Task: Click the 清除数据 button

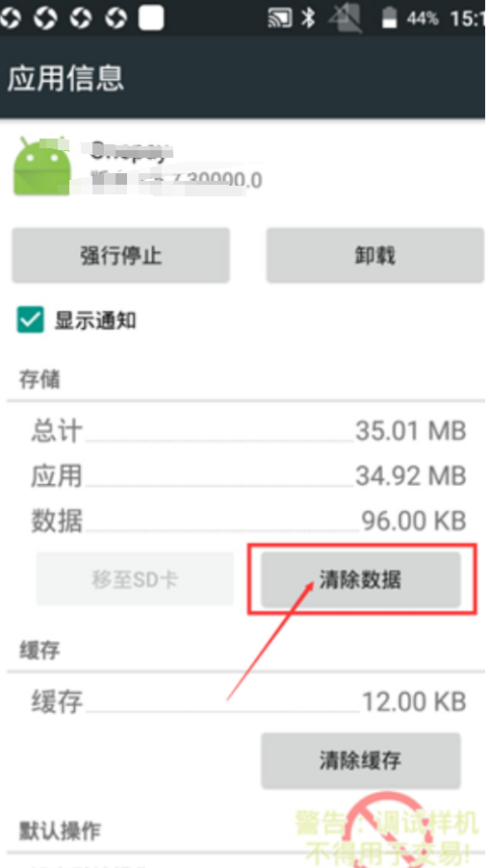Action: pyautogui.click(x=361, y=579)
